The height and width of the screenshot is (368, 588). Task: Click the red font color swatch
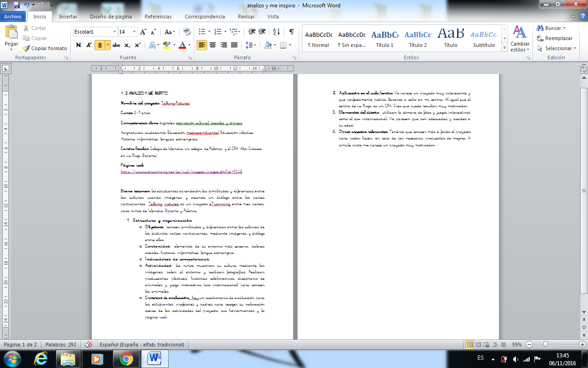pos(182,45)
